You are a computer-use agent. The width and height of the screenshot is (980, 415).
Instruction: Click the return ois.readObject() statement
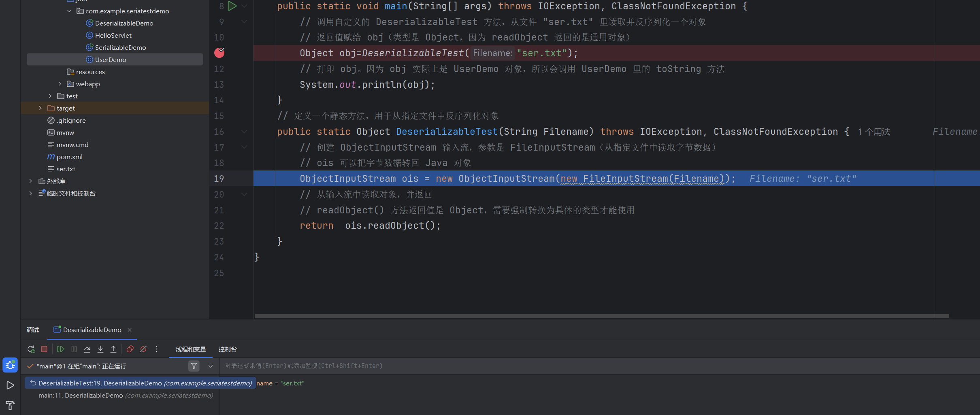370,226
